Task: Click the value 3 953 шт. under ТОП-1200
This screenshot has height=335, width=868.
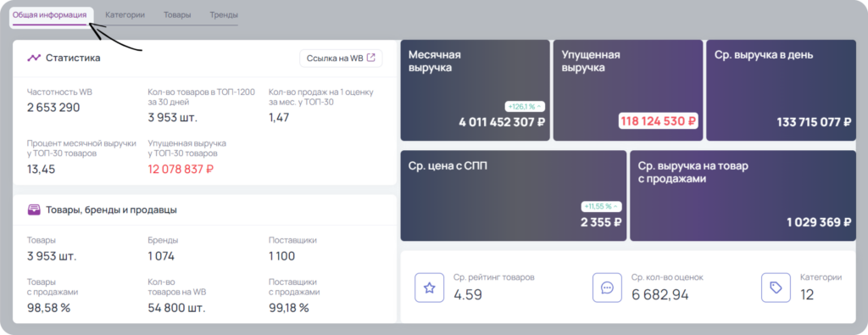Action: pos(173,117)
